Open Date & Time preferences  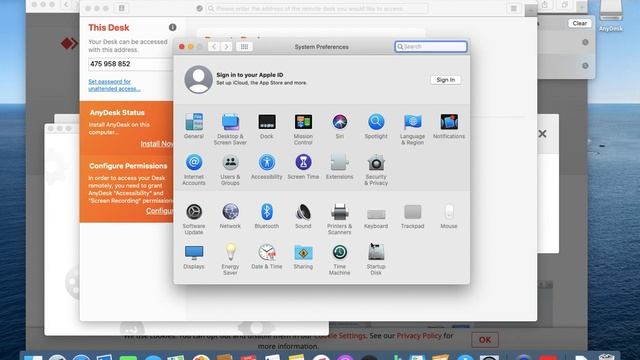tap(267, 256)
